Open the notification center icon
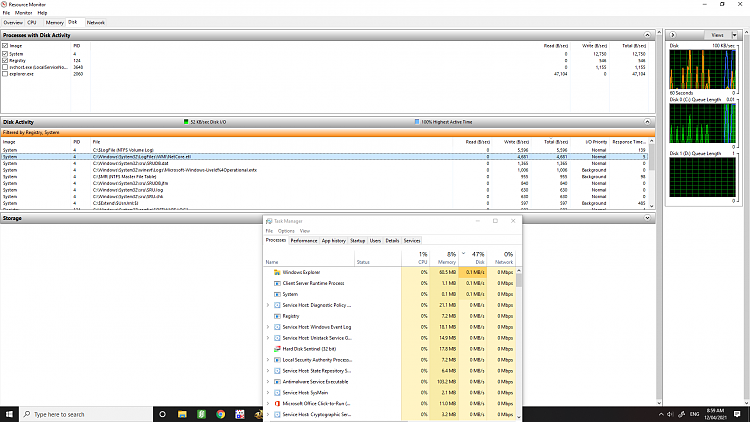Image resolution: width=750 pixels, height=422 pixels. point(737,414)
